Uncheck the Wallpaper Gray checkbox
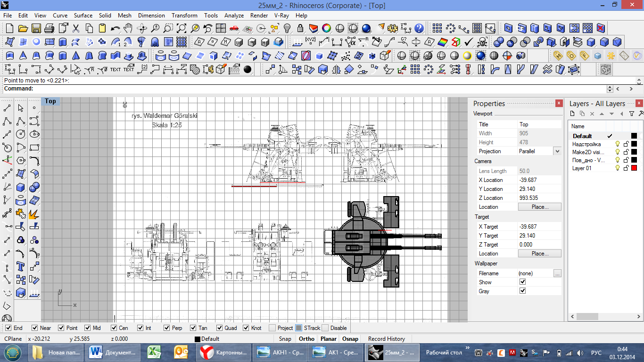644x362 pixels. [522, 291]
